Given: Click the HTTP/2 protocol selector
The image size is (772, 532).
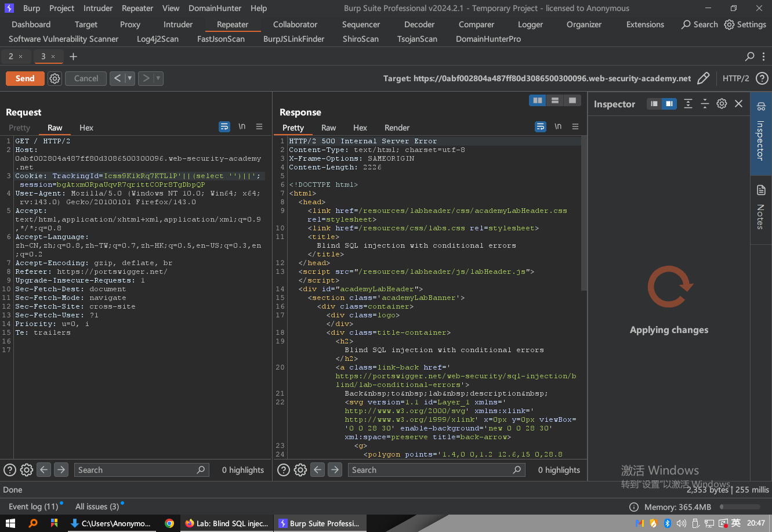Looking at the screenshot, I should (735, 78).
